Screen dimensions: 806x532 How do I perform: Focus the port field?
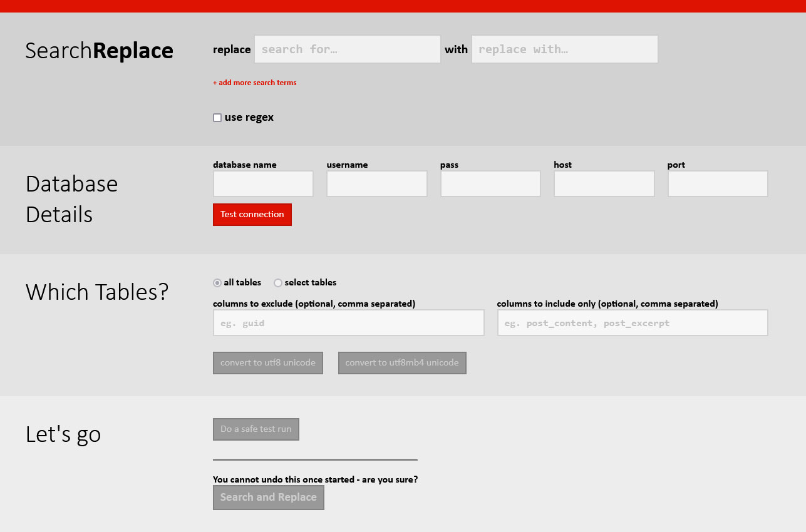click(718, 184)
